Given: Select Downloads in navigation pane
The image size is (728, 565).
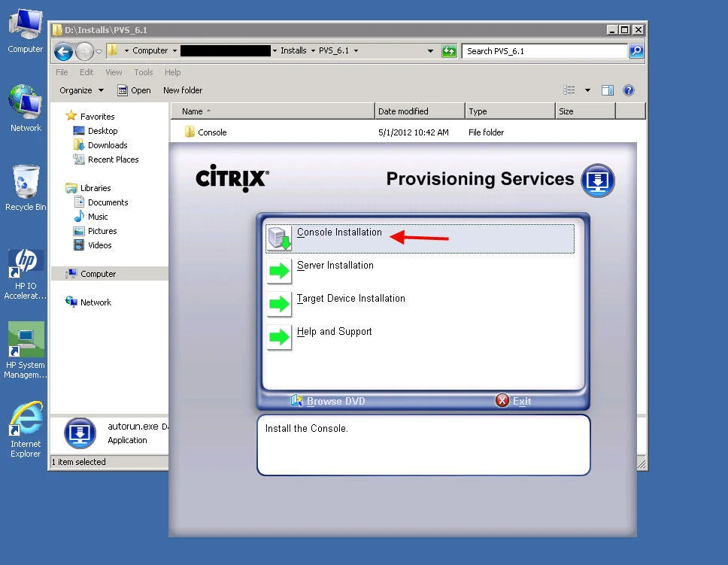Looking at the screenshot, I should tap(108, 145).
